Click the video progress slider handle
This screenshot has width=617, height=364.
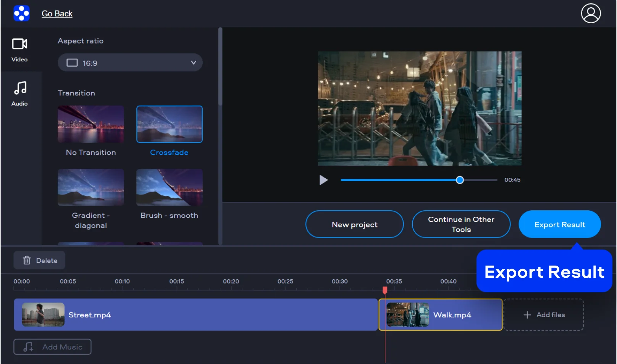[x=460, y=180]
